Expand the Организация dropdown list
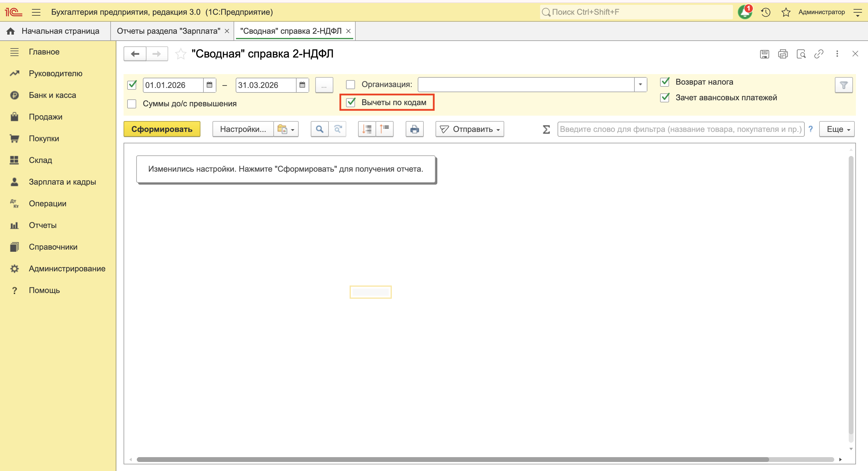 pyautogui.click(x=640, y=85)
